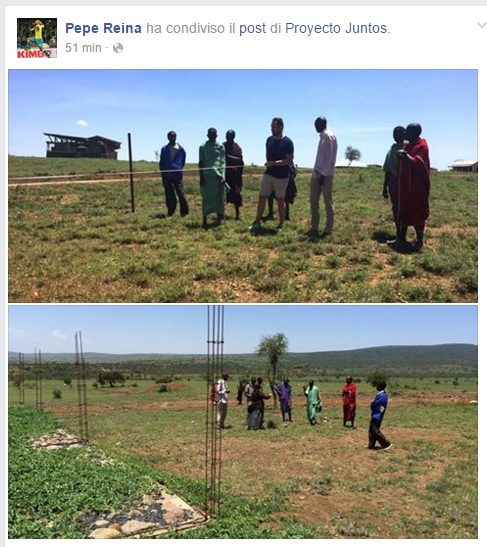
Task: Follow the "post" link in header
Action: pos(252,29)
